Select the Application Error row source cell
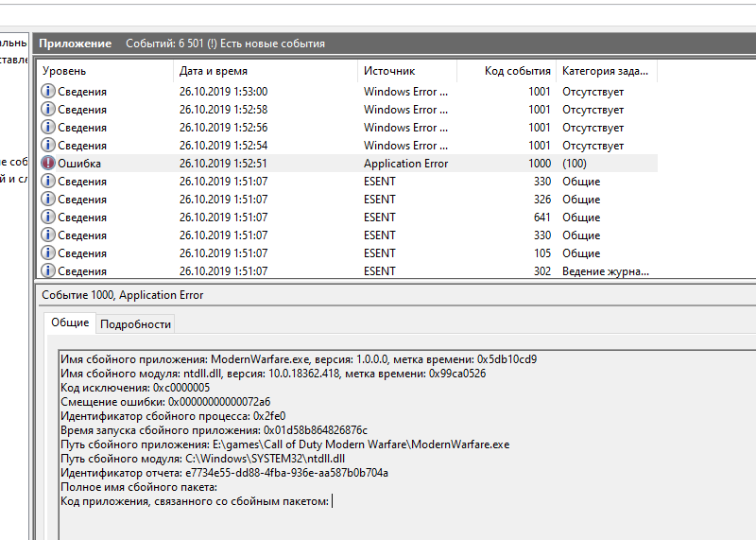Screen dimensions: 756x540 point(405,164)
